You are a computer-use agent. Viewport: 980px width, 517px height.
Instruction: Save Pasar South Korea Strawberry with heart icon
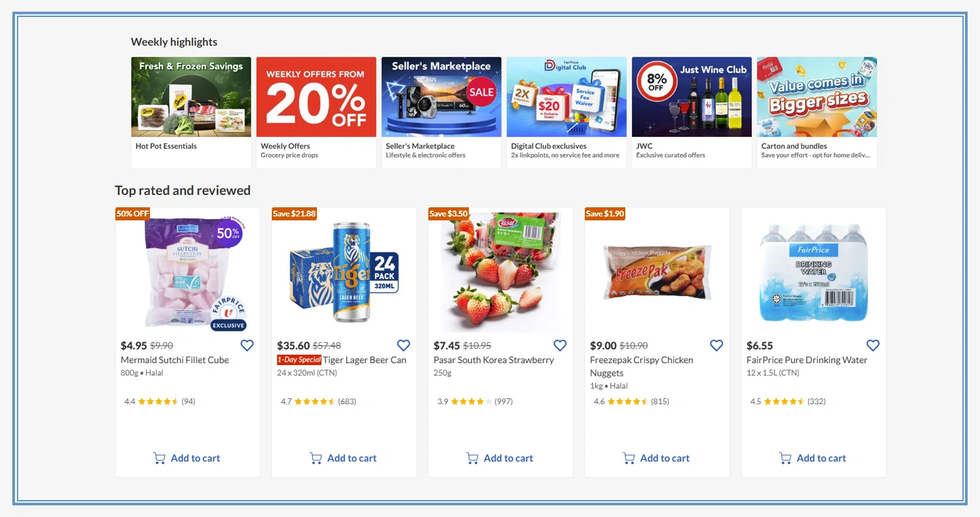[560, 346]
